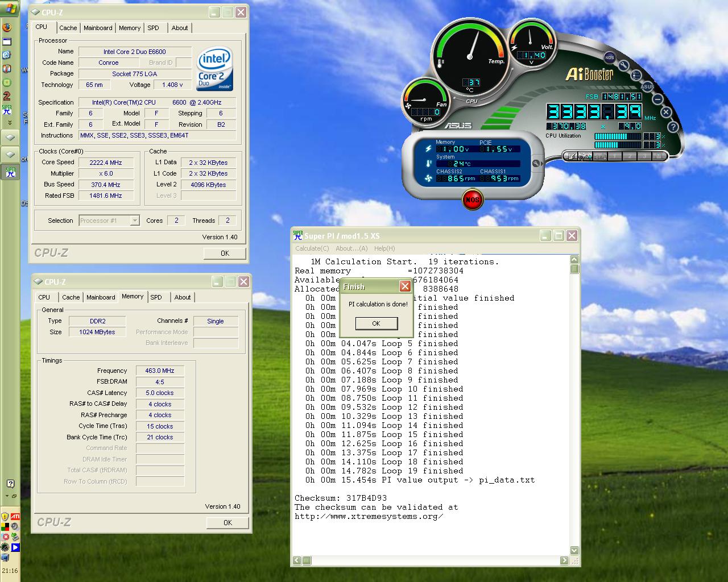Open the Processor #1 selection dropdown
Screen dimensions: 728x582
pos(109,221)
